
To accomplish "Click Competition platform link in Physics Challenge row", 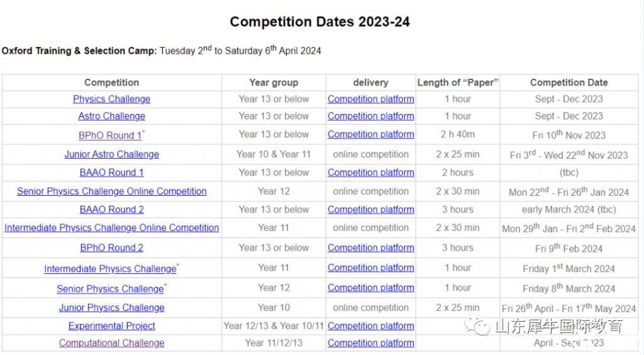I will tap(370, 99).
